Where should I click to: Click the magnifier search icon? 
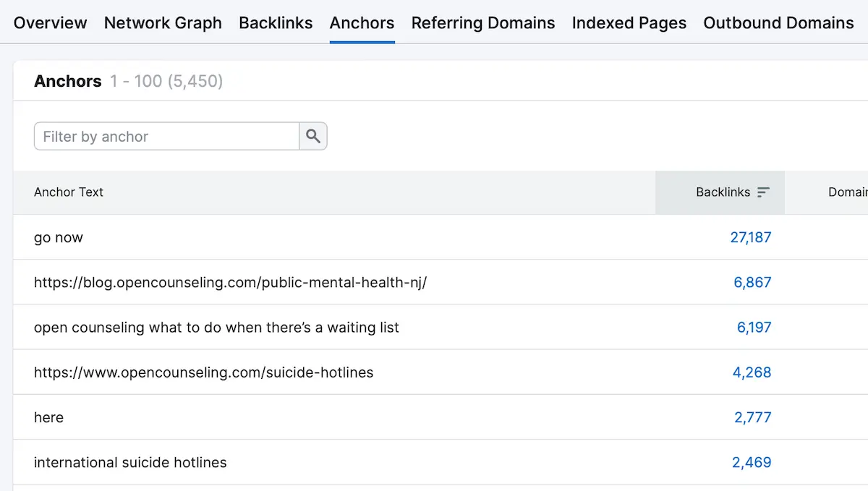click(313, 136)
